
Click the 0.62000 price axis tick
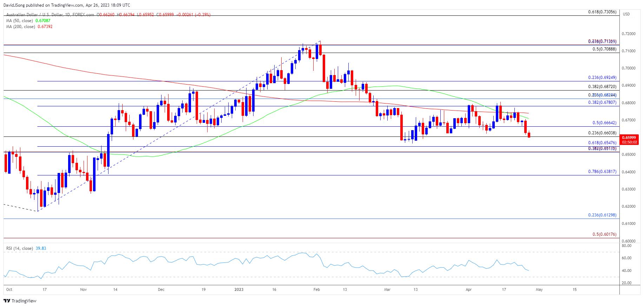point(629,206)
